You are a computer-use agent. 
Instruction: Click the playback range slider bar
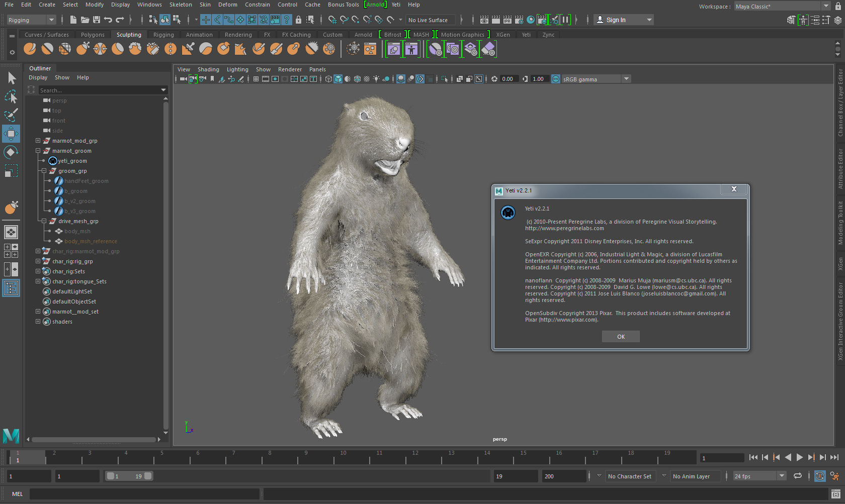click(x=129, y=476)
